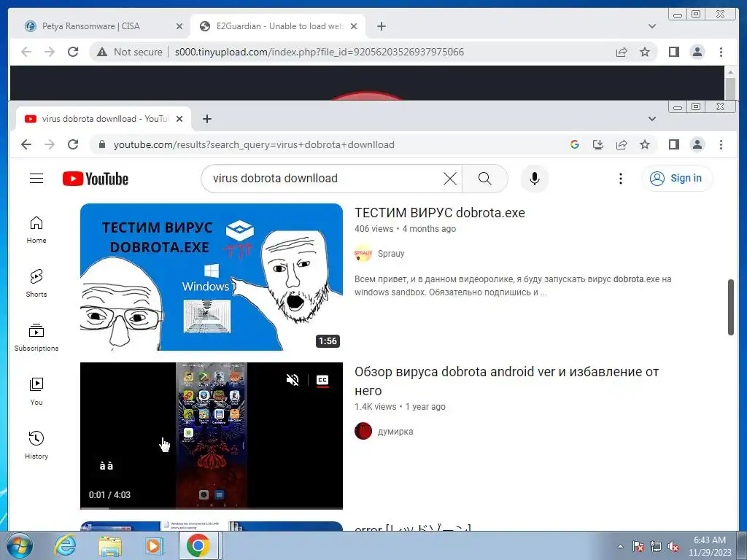Open думирка channel avatar
747x560 pixels.
point(363,431)
